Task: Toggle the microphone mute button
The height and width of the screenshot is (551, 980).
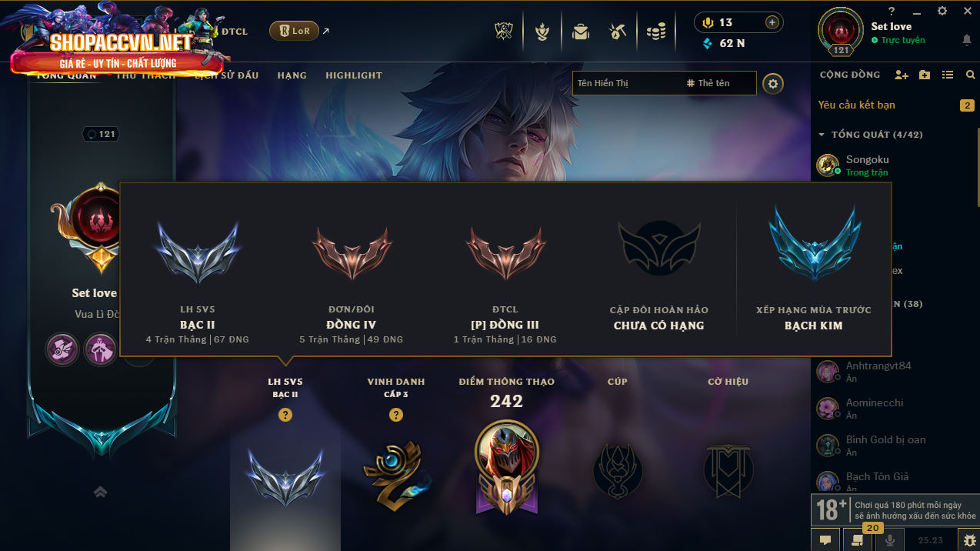Action: click(890, 540)
